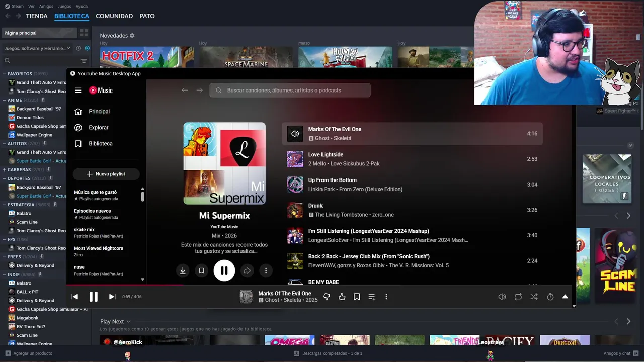
Task: Open Amigos y chat in Steam
Action: (x=621, y=353)
